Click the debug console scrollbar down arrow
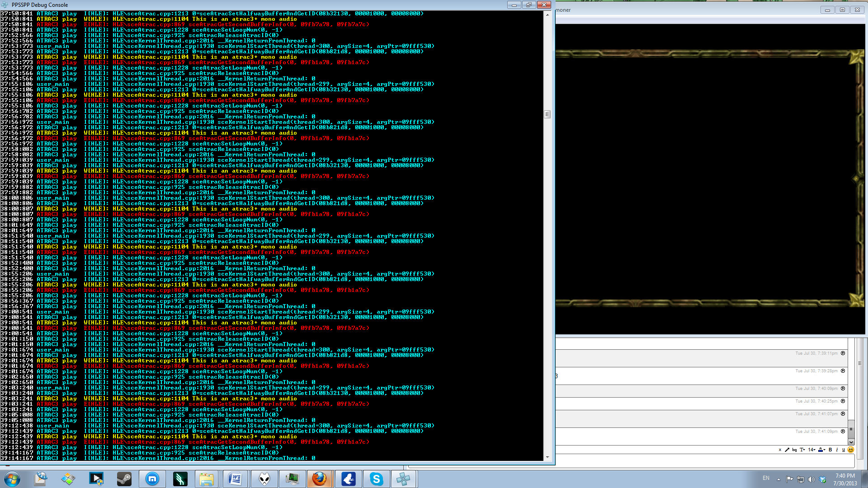This screenshot has width=868, height=488. click(x=547, y=457)
